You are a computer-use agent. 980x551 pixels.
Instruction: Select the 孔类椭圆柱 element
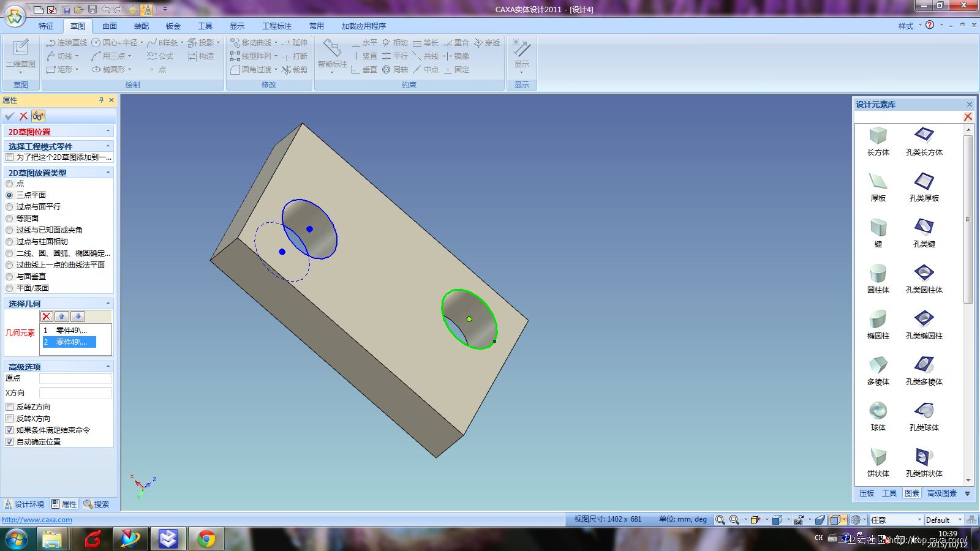[x=924, y=324]
